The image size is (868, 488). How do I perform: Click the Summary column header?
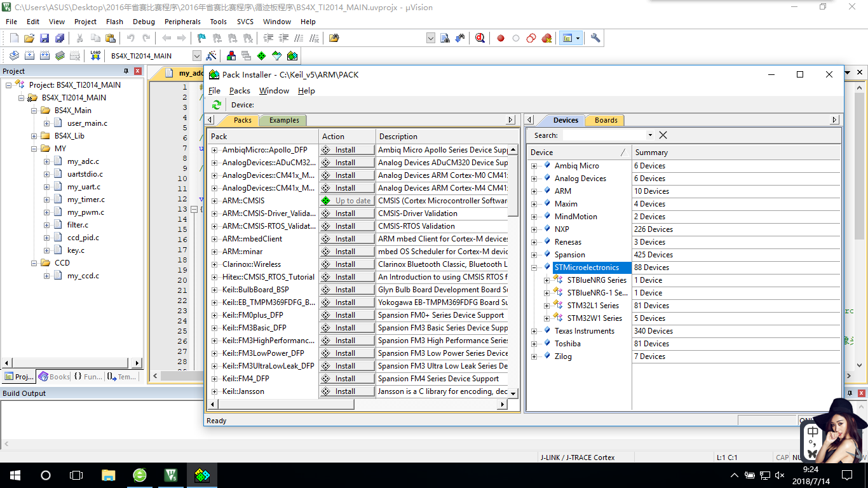[x=736, y=152]
